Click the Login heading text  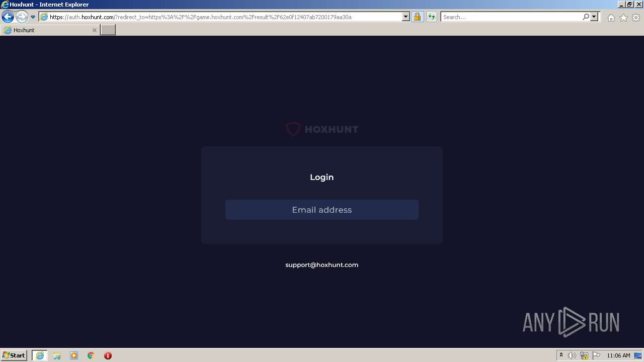pos(322,177)
